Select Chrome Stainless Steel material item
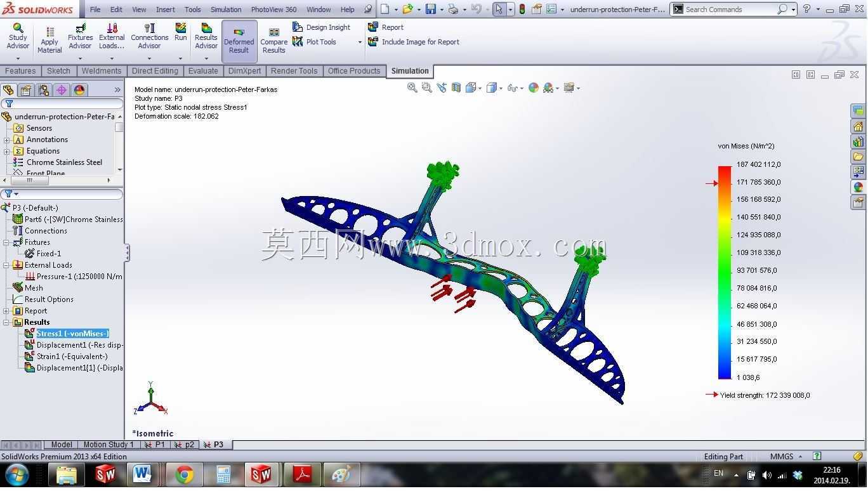Viewport: 868px width, 491px height. [64, 162]
